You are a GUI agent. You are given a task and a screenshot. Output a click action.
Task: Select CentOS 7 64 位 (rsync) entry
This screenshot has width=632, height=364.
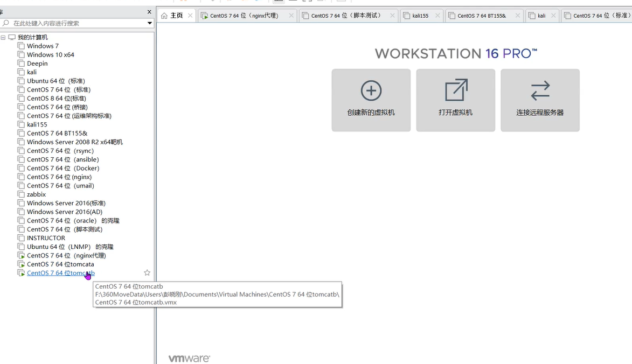tap(60, 151)
